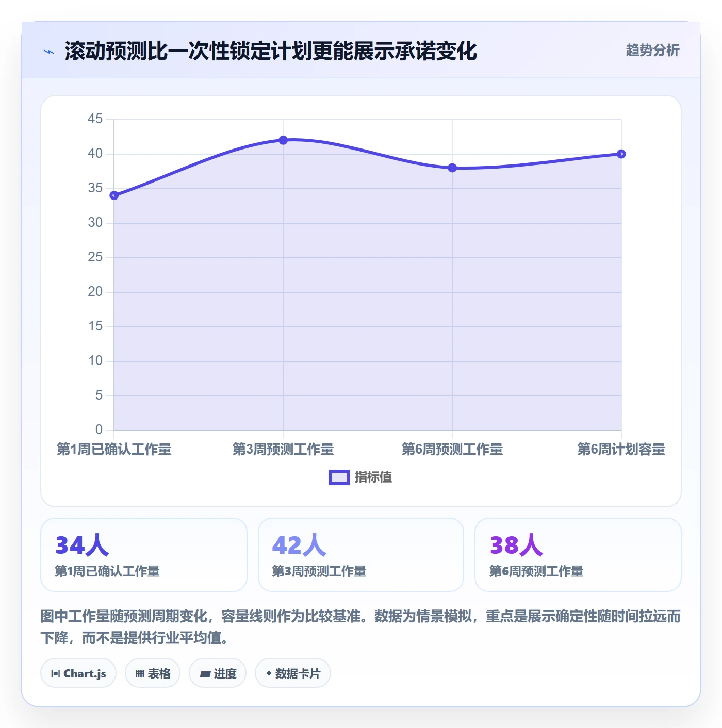Click the description paragraph starting 图中工作量
The image size is (722, 728).
pyautogui.click(x=360, y=627)
